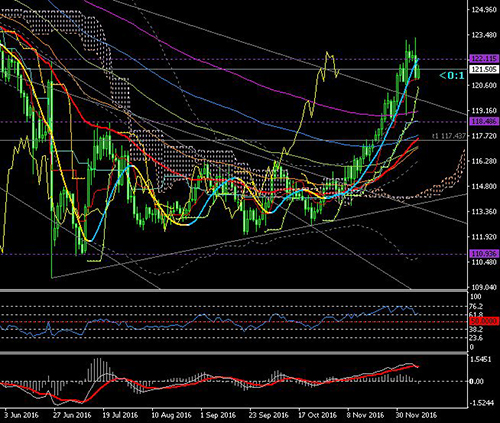Click the 1.5451 MACD scale value
Viewport: 500px width, 423px height.
(x=481, y=359)
